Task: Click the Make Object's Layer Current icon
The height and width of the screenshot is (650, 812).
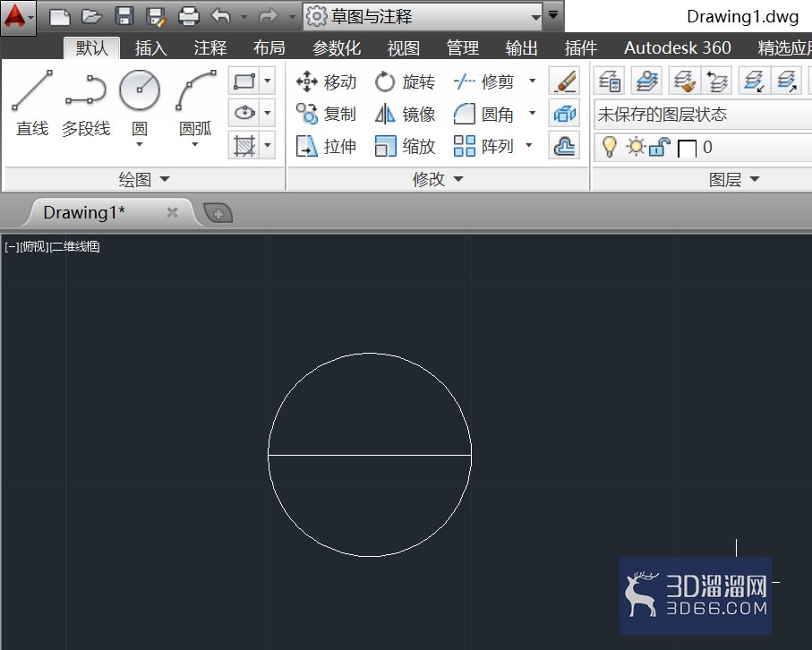Action: coord(646,81)
